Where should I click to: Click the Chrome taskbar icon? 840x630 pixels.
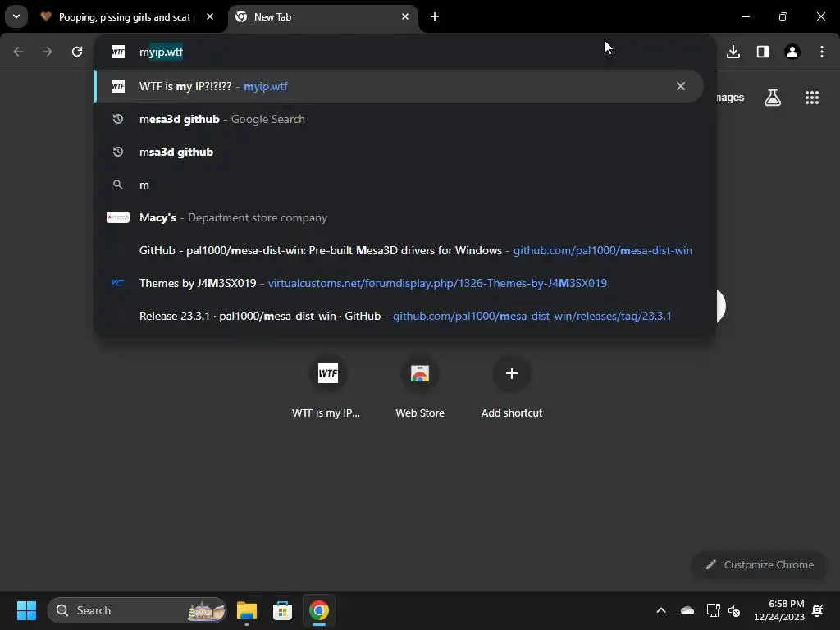(x=319, y=610)
